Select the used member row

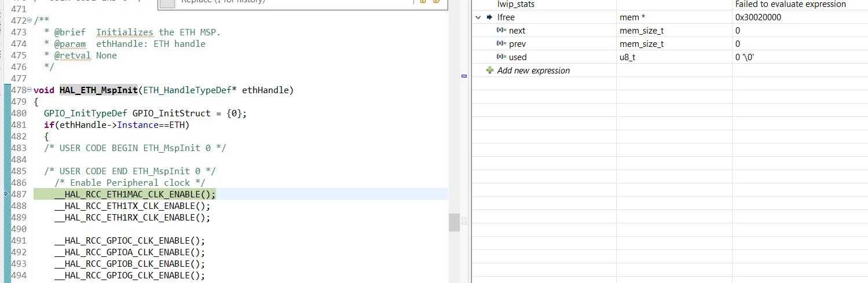[670, 57]
